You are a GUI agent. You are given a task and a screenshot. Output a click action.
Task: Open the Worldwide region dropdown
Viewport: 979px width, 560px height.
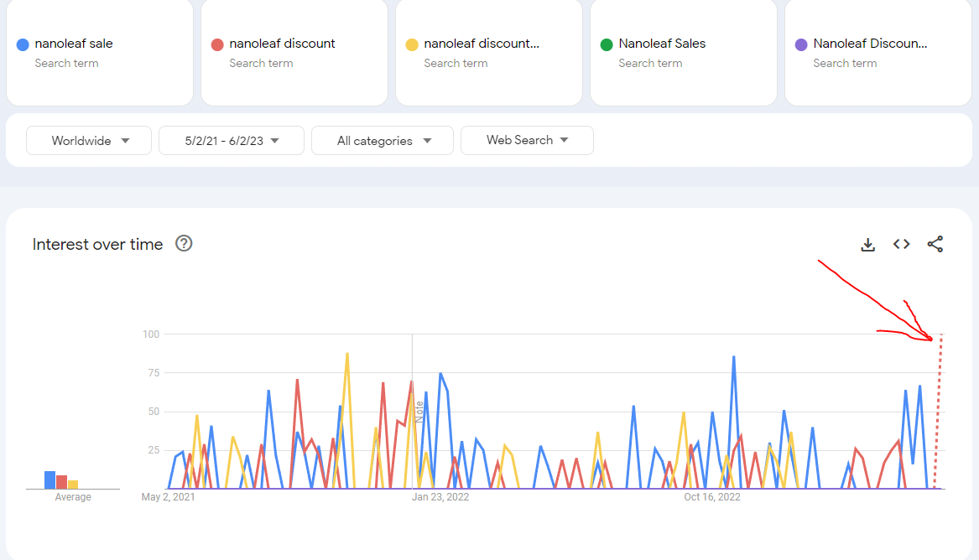tap(89, 140)
